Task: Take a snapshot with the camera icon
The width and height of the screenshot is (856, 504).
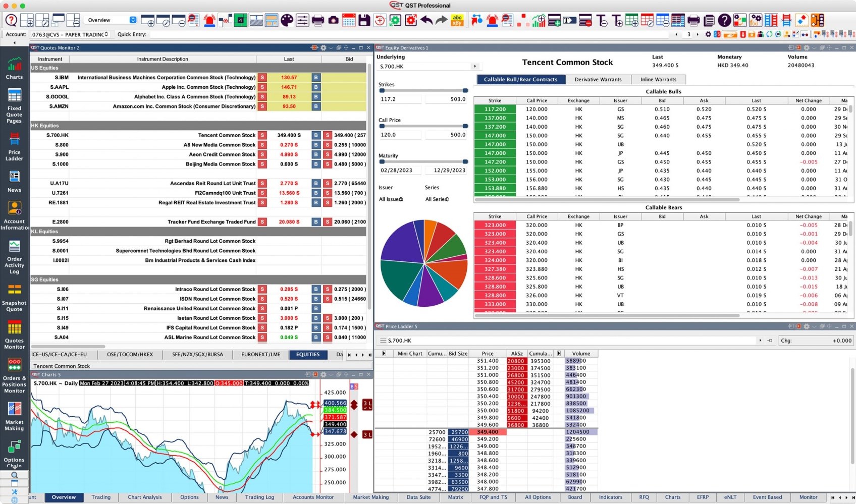Action: (x=333, y=20)
